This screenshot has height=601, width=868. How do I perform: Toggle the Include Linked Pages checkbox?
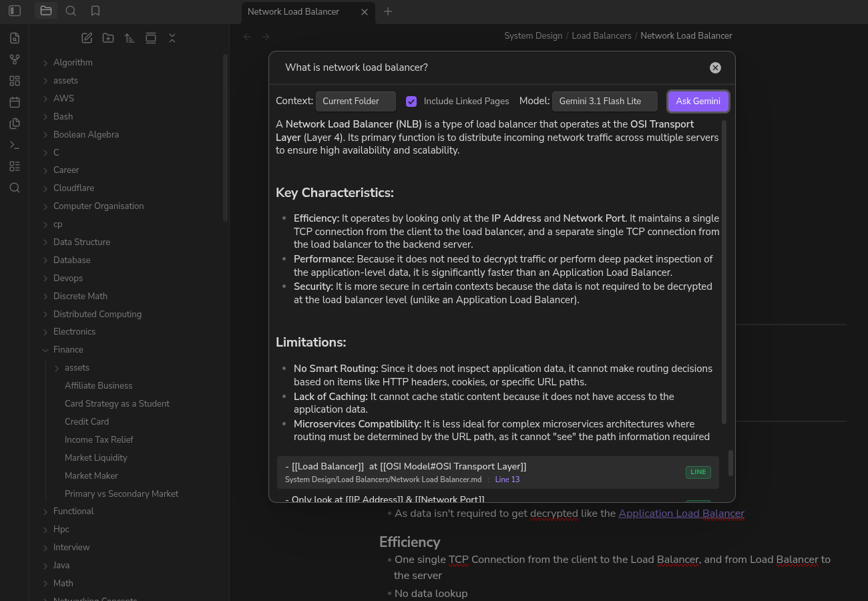(x=411, y=102)
